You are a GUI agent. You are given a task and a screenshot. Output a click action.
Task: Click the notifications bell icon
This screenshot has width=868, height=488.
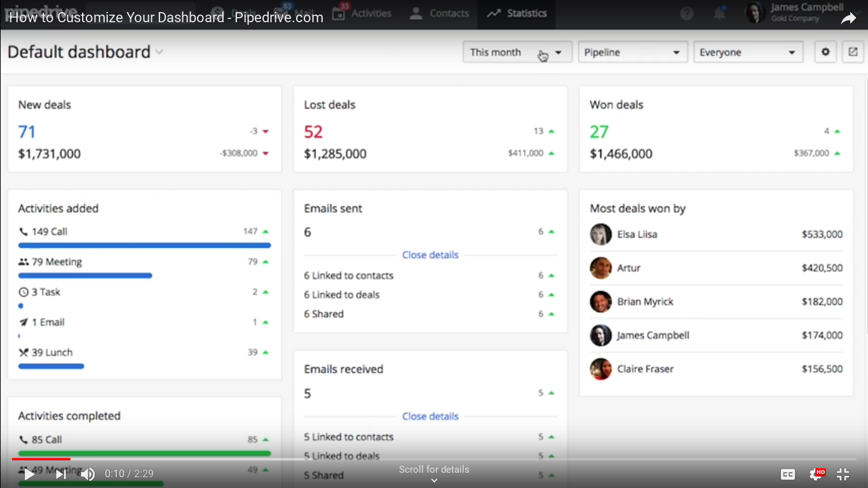click(x=719, y=13)
